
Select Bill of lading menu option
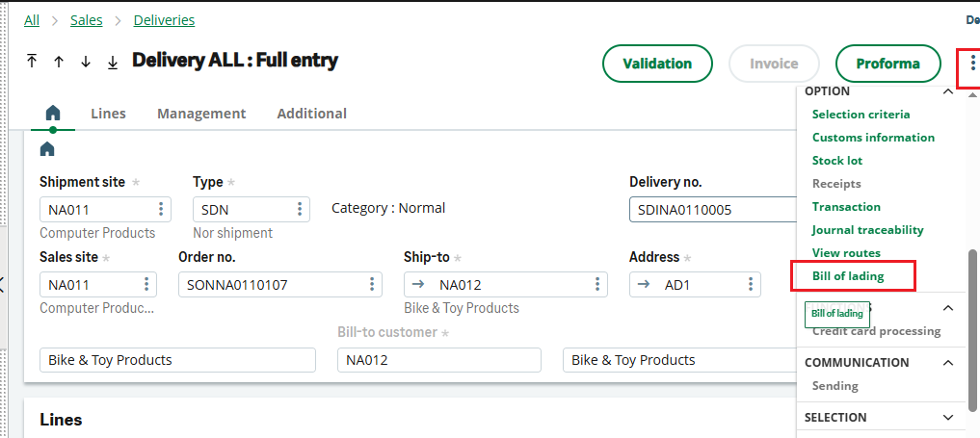[x=848, y=276]
